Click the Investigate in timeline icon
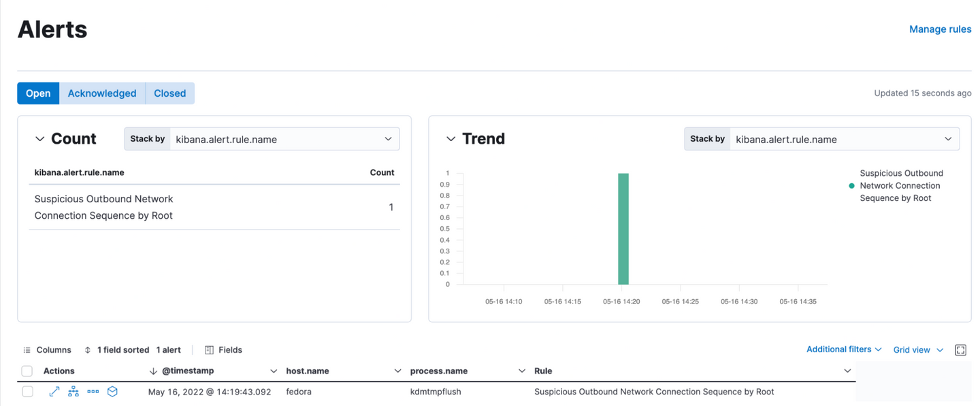The image size is (980, 406). (x=113, y=392)
